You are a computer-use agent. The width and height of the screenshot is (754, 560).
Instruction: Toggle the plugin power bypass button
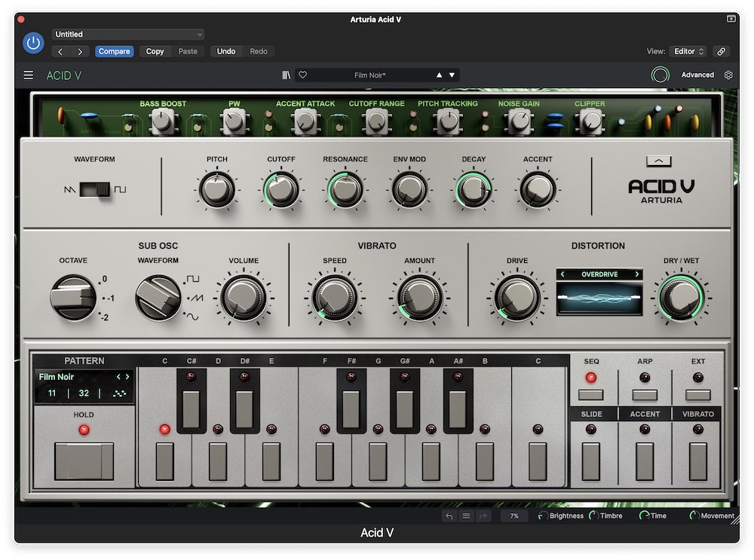pyautogui.click(x=33, y=43)
